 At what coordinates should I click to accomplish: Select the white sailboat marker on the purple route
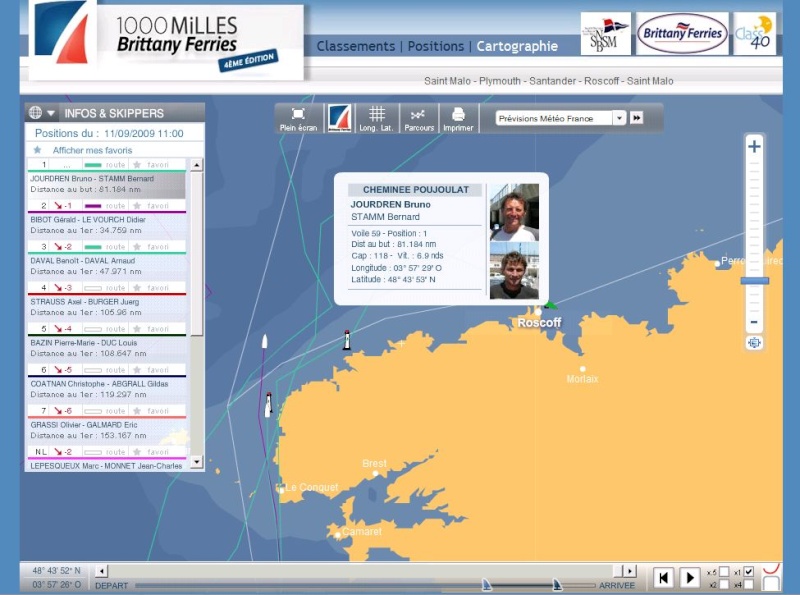tap(264, 341)
